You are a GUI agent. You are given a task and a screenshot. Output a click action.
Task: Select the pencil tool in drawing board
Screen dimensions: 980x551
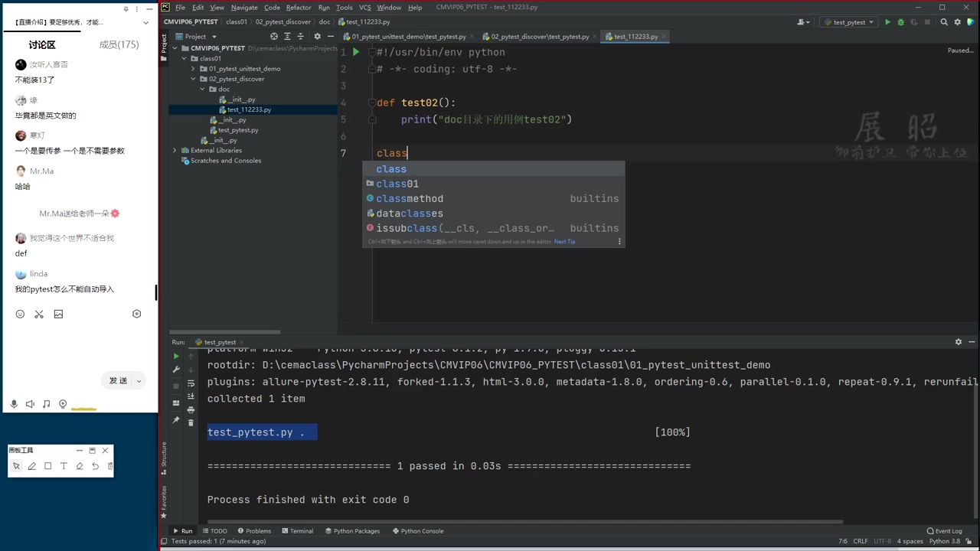[x=32, y=466]
